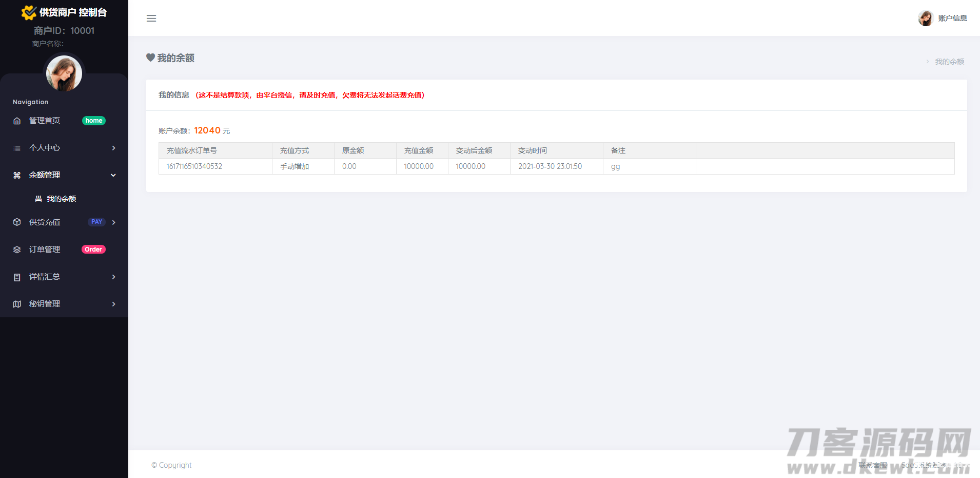Expand 详情汇总 chevron arrow
The height and width of the screenshot is (478, 980).
click(x=113, y=277)
